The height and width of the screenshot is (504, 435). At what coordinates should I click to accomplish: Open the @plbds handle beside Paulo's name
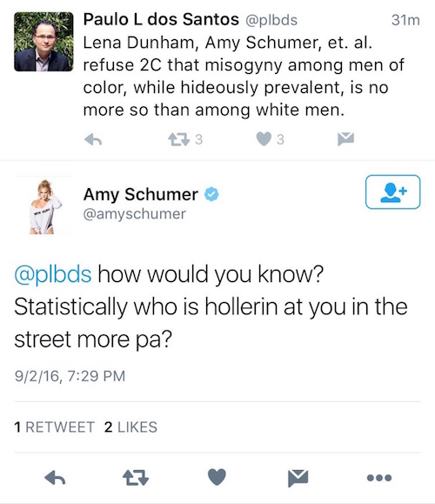[271, 20]
